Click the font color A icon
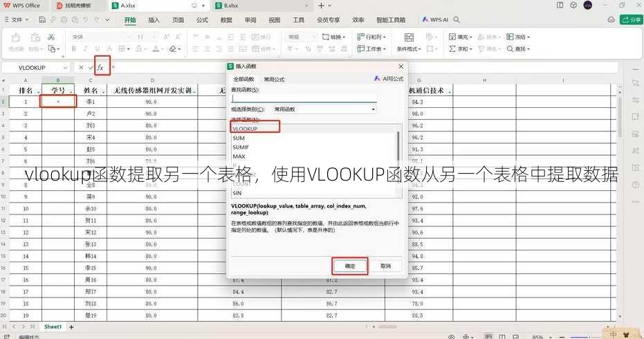The image size is (644, 339). coord(156,49)
